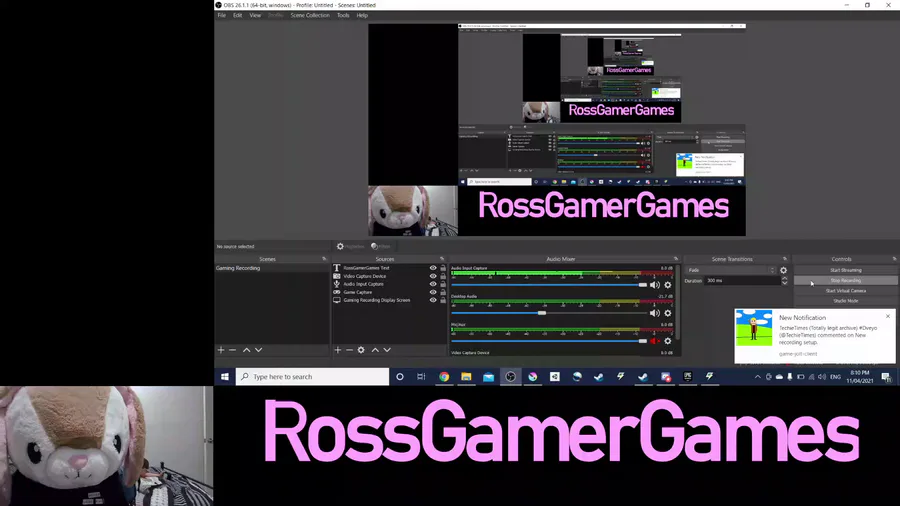
Task: Move source up arrow in Sources panel
Action: [375, 350]
